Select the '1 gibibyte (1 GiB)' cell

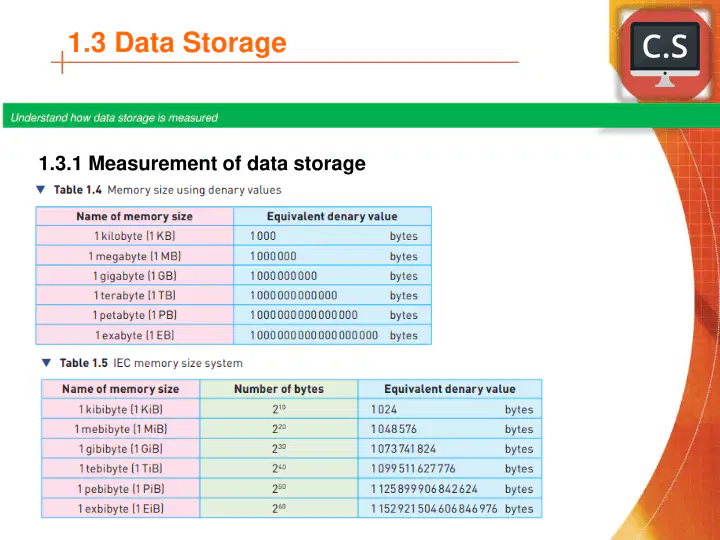[x=120, y=449]
